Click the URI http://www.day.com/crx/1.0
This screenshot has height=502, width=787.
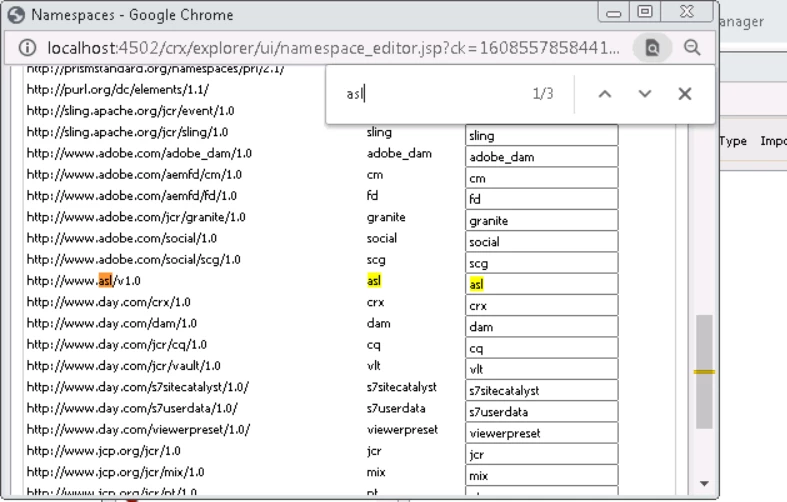tap(108, 302)
